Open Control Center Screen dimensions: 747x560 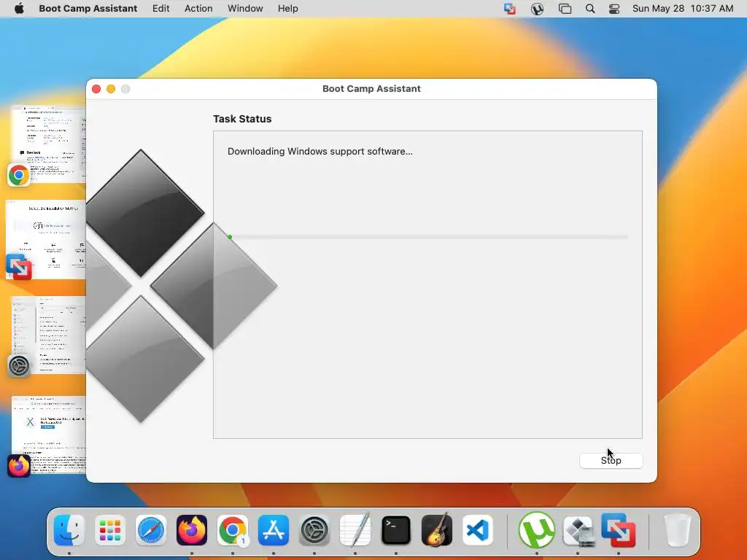tap(614, 9)
